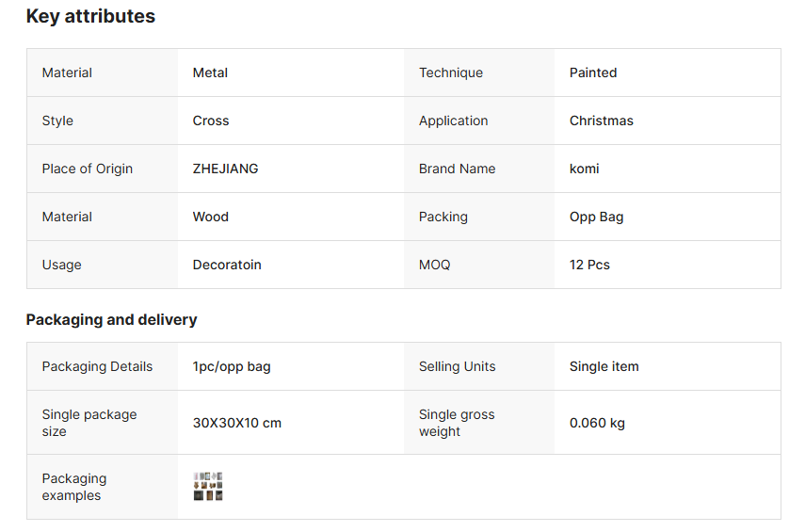Select the "12 Pcs" MOQ value
The image size is (789, 532).
coord(589,265)
